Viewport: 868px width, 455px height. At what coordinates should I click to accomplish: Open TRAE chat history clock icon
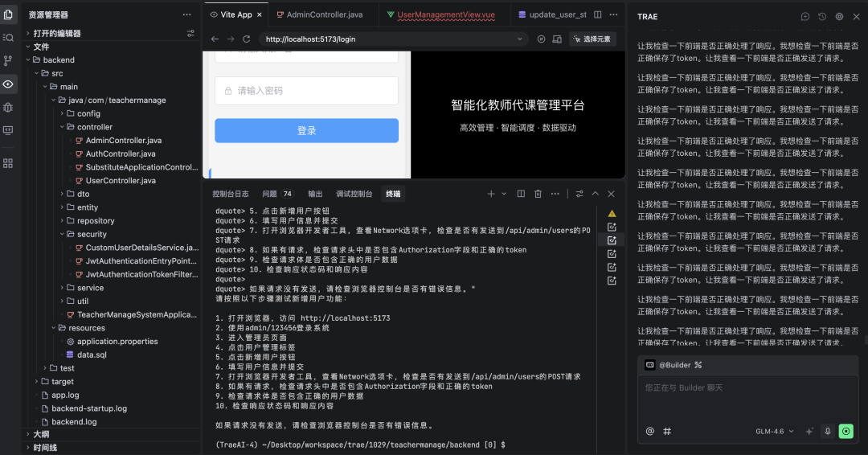823,17
